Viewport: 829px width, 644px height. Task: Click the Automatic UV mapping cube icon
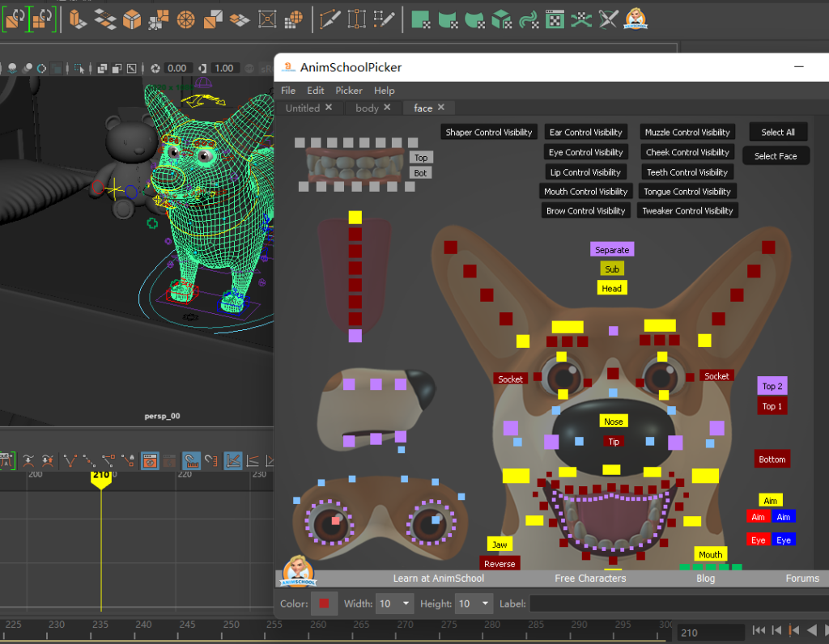click(500, 19)
